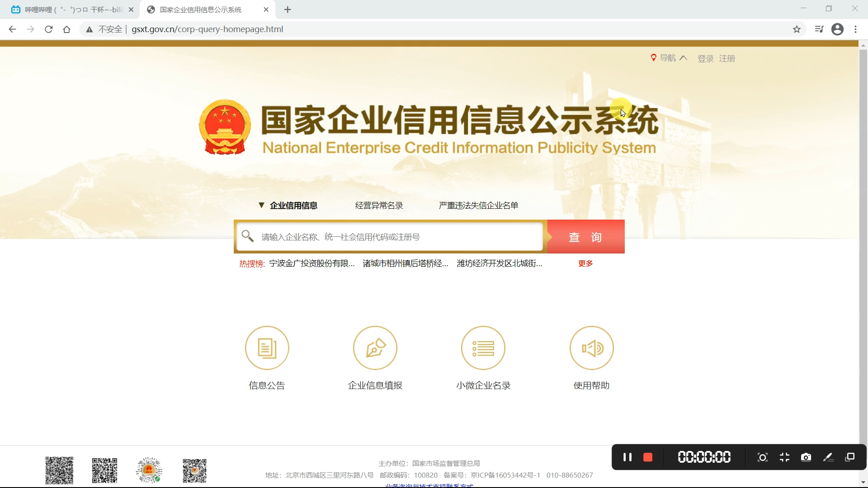Close the bilibili tab

(131, 9)
